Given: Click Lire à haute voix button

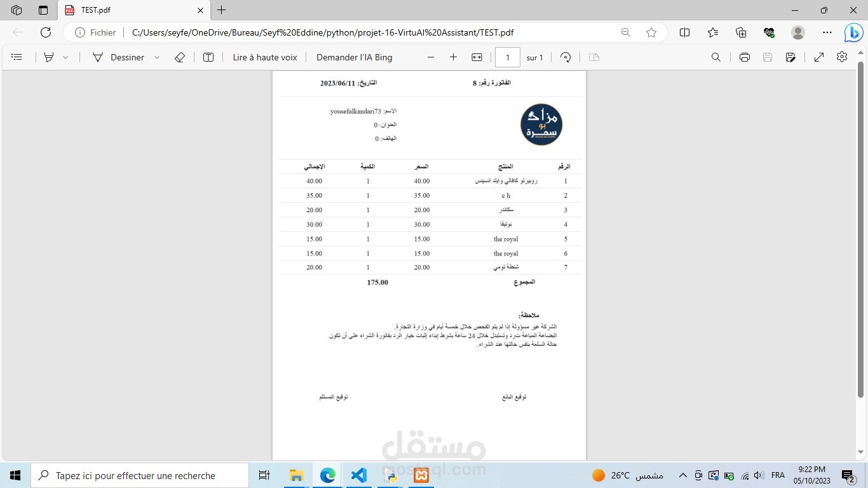Looking at the screenshot, I should (265, 57).
